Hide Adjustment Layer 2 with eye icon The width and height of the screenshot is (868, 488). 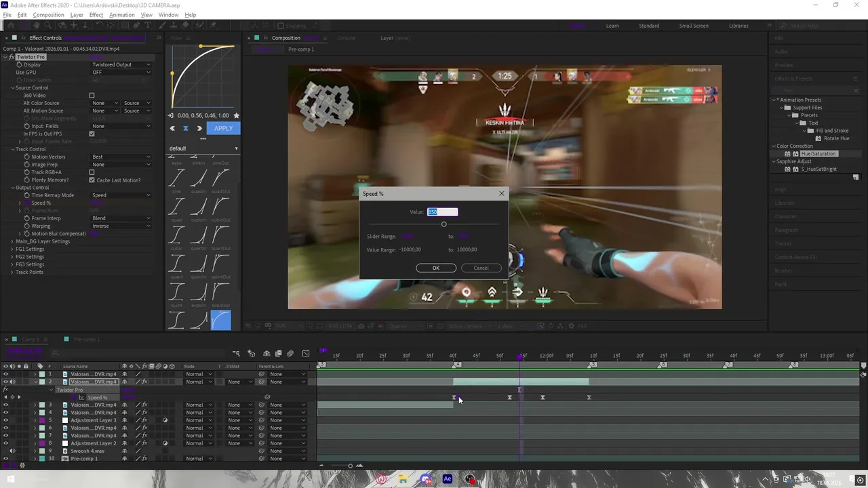[x=5, y=443]
